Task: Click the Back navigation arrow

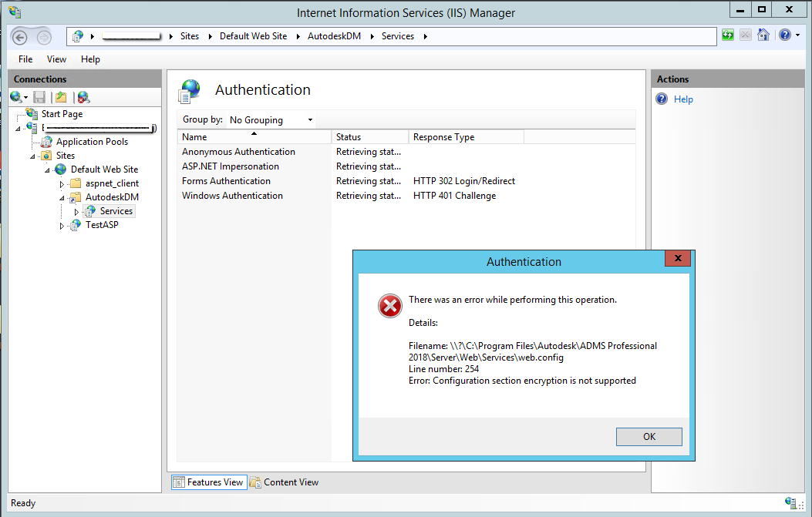Action: coord(20,37)
